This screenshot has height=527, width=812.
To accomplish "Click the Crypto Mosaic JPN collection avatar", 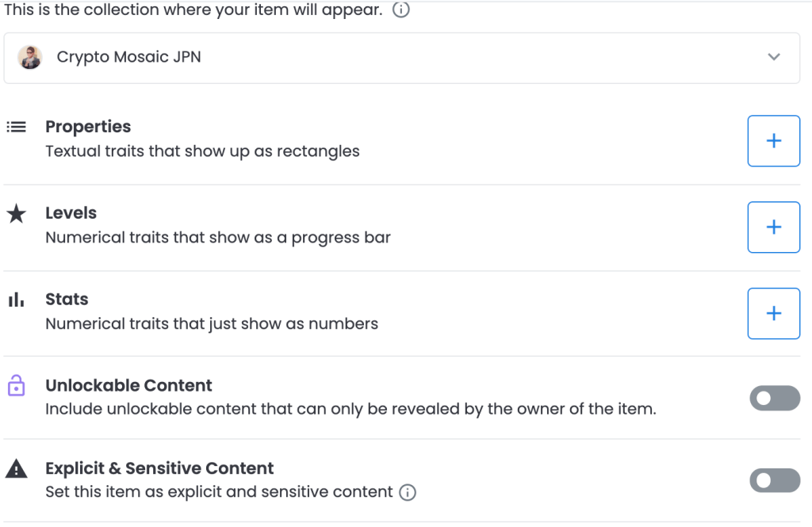I will coord(30,57).
